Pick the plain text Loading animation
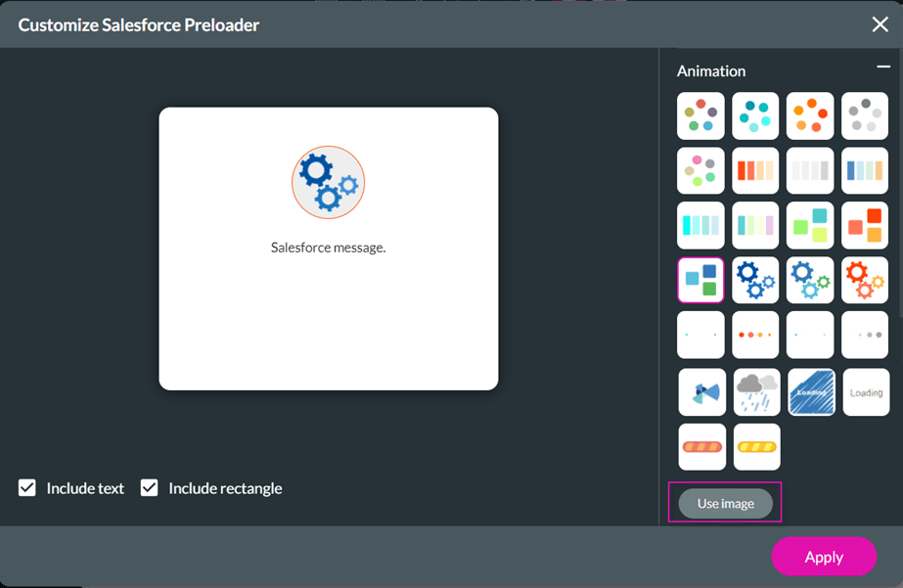The height and width of the screenshot is (588, 903). (866, 392)
